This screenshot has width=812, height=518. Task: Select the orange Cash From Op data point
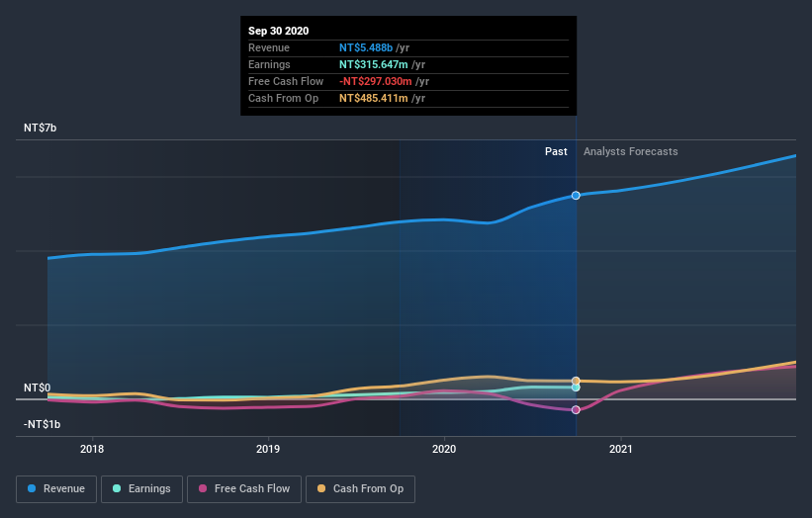[x=576, y=381]
